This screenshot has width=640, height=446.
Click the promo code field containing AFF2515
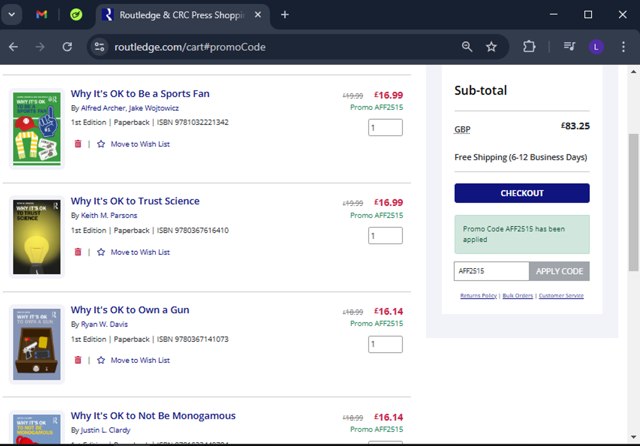point(491,271)
